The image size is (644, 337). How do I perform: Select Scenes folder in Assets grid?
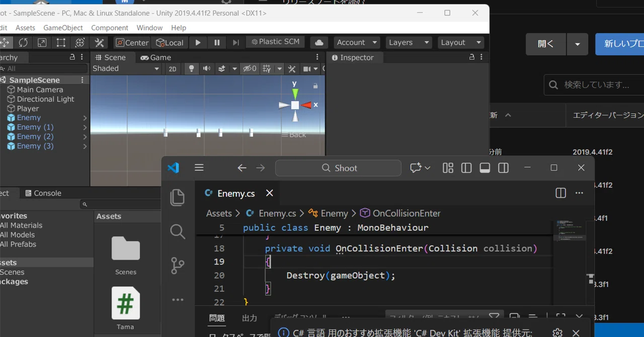click(126, 255)
